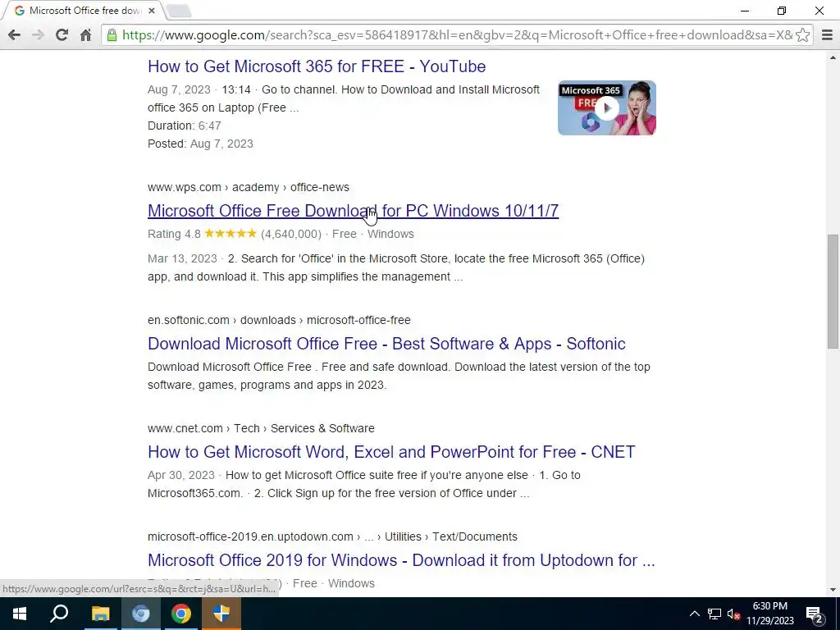Open CNET 'How to Get Microsoft Word, Excel' result
Viewport: 840px width, 630px height.
391,452
